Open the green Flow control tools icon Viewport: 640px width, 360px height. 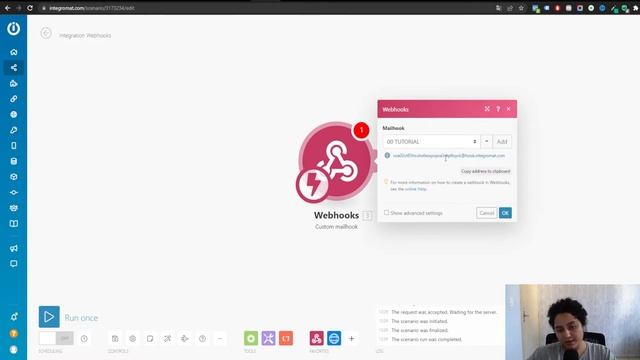251,338
